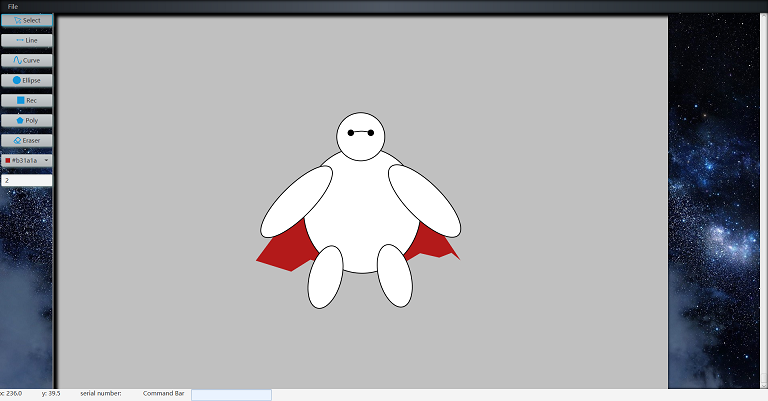Open the File menu
Viewport: 768px width, 401px height.
click(x=13, y=6)
